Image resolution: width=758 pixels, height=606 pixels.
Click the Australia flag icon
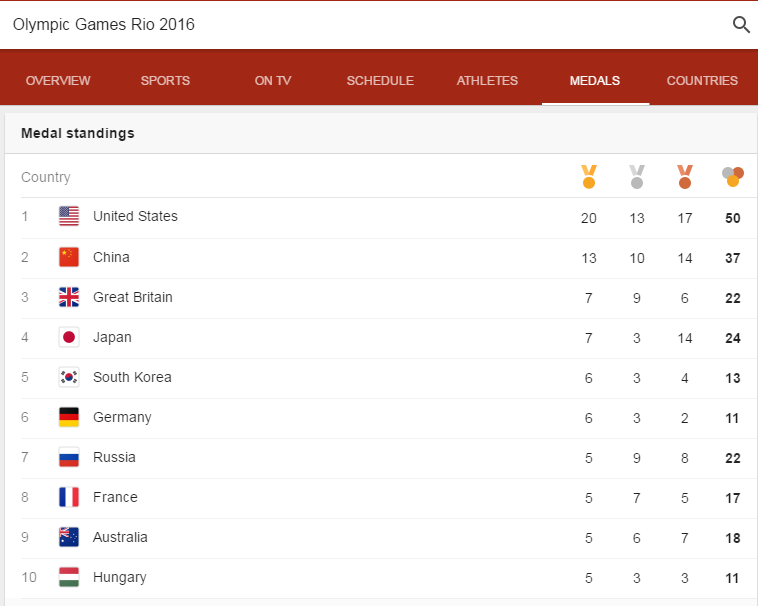[x=69, y=537]
